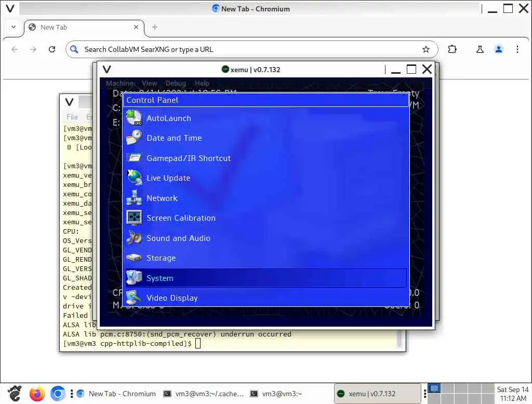The image size is (532, 404).
Task: Open the taskbar application launcher icon
Action: (15, 394)
